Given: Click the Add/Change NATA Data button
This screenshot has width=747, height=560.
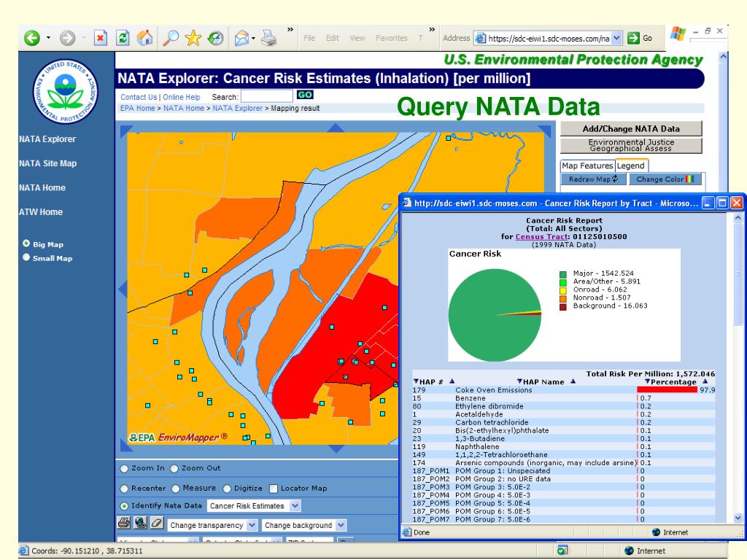Looking at the screenshot, I should [x=631, y=128].
